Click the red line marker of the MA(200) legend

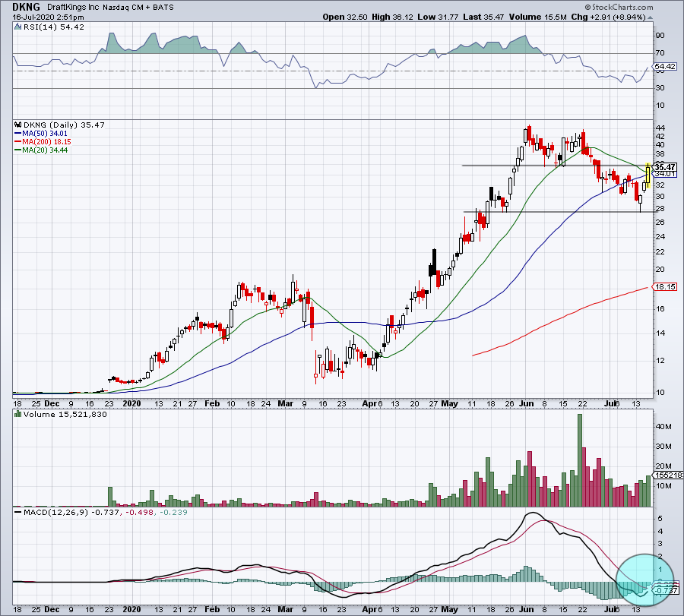[x=18, y=142]
